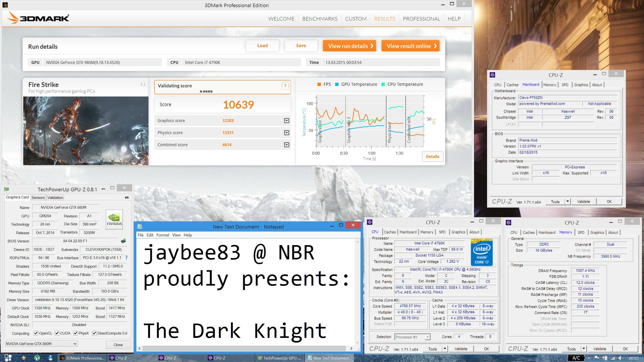This screenshot has width=644, height=362.
Task: Switch to SPD tab in Mainboard CPU-Z
Action: [565, 85]
